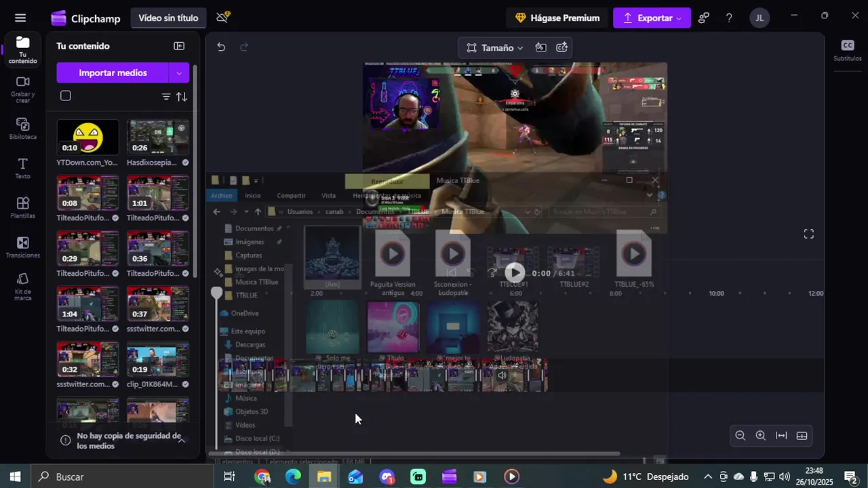Select Este equipo in File Explorer tree
This screenshot has height=488, width=868.
[x=248, y=331]
